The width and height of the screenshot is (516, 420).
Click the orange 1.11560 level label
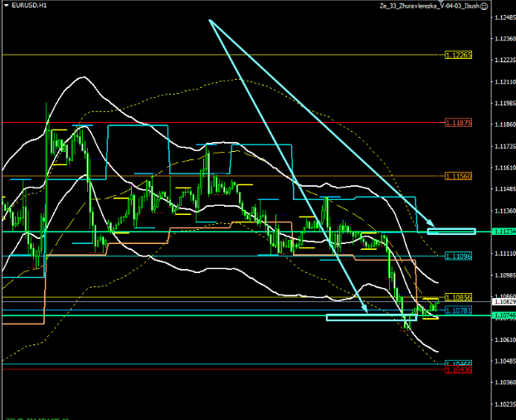458,177
